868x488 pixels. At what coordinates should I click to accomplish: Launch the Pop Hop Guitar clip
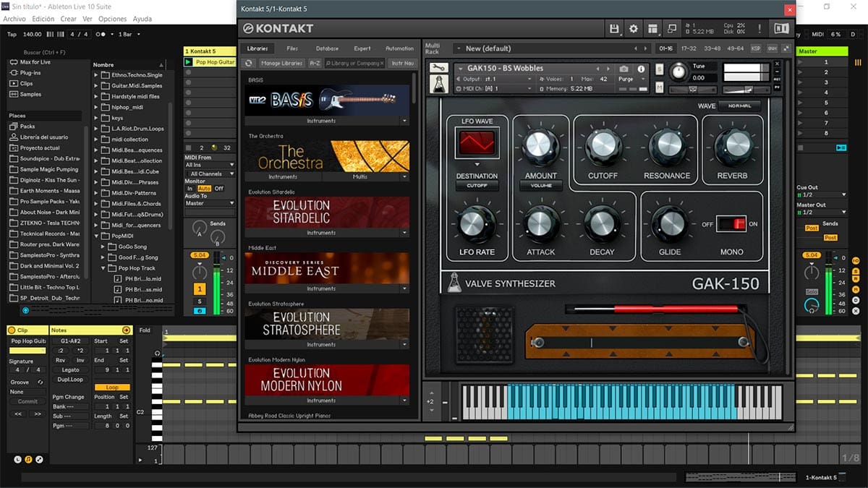[x=189, y=63]
